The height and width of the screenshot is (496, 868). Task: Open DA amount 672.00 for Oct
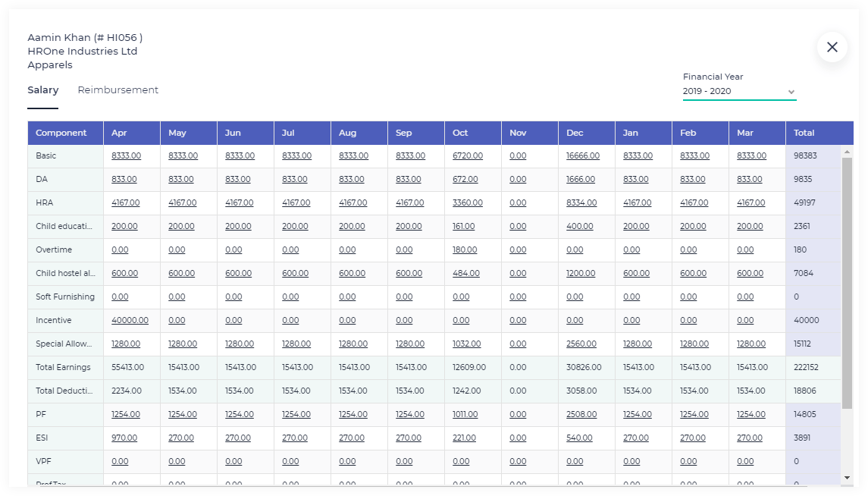click(x=465, y=179)
